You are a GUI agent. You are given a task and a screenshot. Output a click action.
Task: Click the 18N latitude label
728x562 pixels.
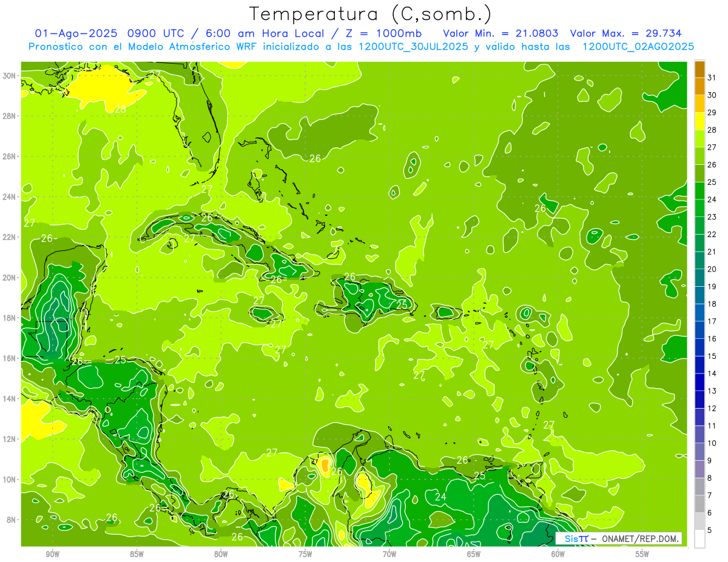(x=10, y=318)
